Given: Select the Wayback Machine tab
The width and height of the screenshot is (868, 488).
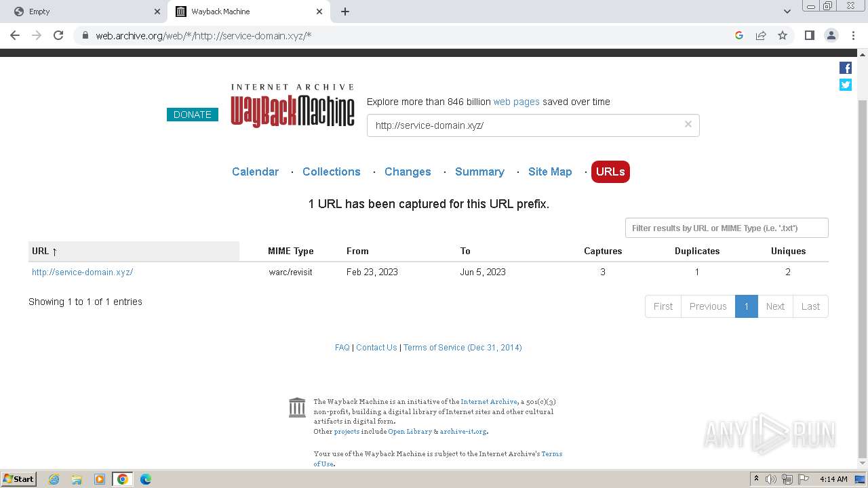Looking at the screenshot, I should [x=249, y=12].
